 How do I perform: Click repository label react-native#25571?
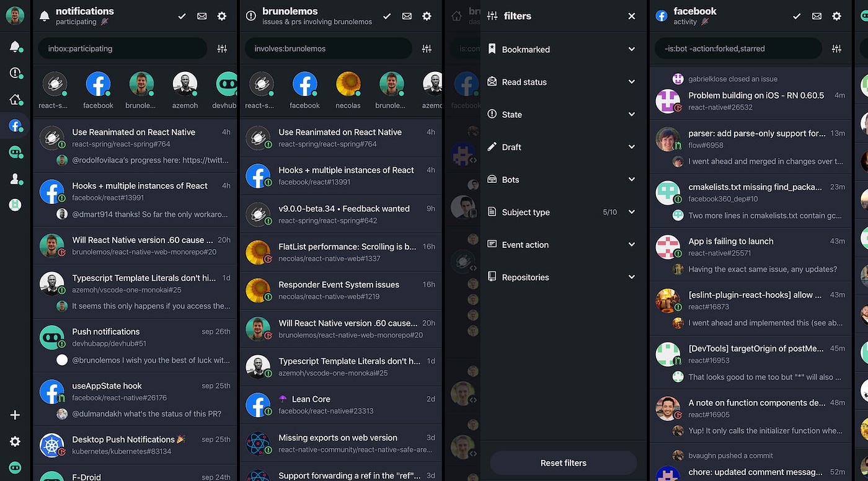click(x=719, y=253)
